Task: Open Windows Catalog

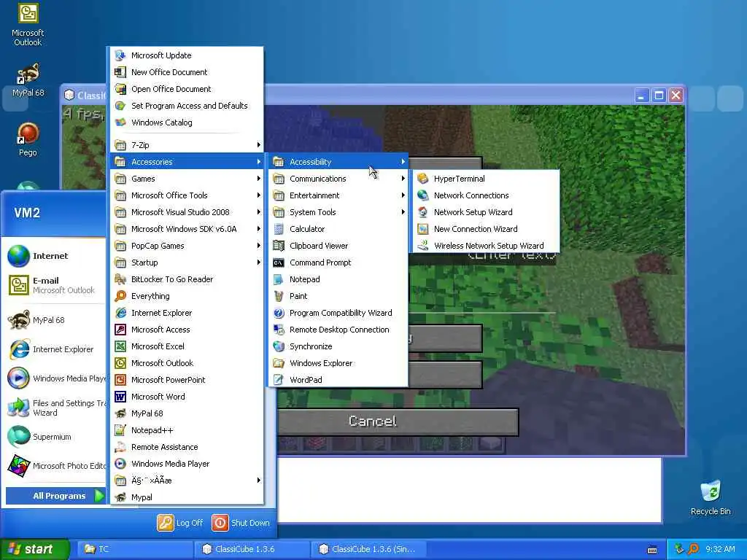Action: pyautogui.click(x=187, y=122)
